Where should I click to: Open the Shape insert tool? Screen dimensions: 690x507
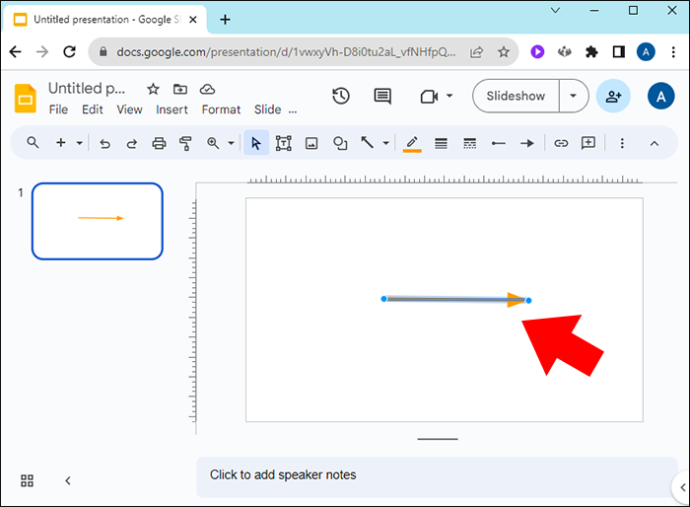(340, 143)
